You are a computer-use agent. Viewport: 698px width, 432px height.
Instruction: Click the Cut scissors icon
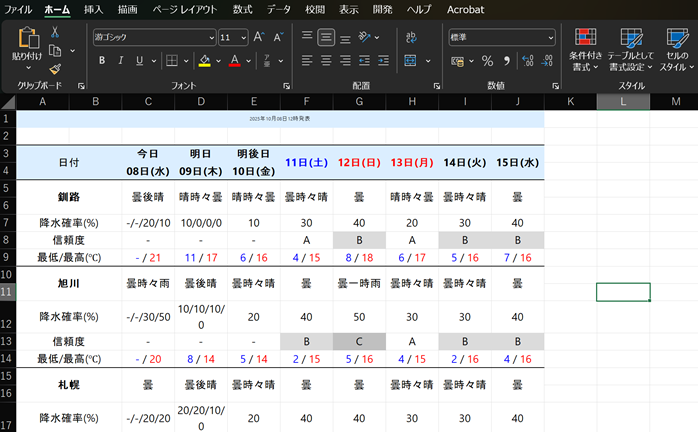click(x=55, y=32)
